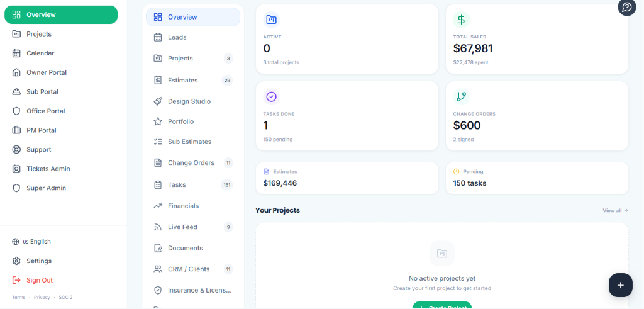Click the Calendar icon in the left sidebar
The image size is (644, 309).
click(x=16, y=53)
